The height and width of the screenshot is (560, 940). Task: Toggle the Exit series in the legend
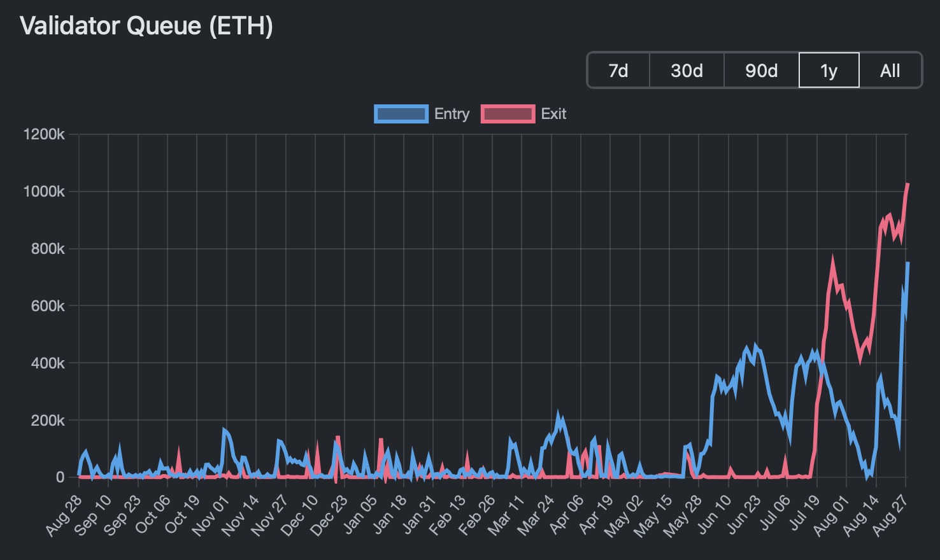coord(553,113)
